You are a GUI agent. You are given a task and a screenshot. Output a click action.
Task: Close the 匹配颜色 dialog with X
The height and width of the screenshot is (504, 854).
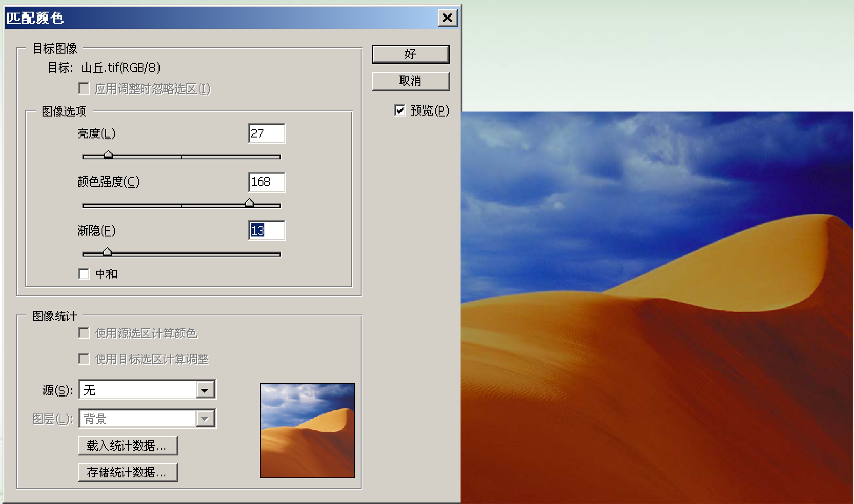tap(448, 18)
